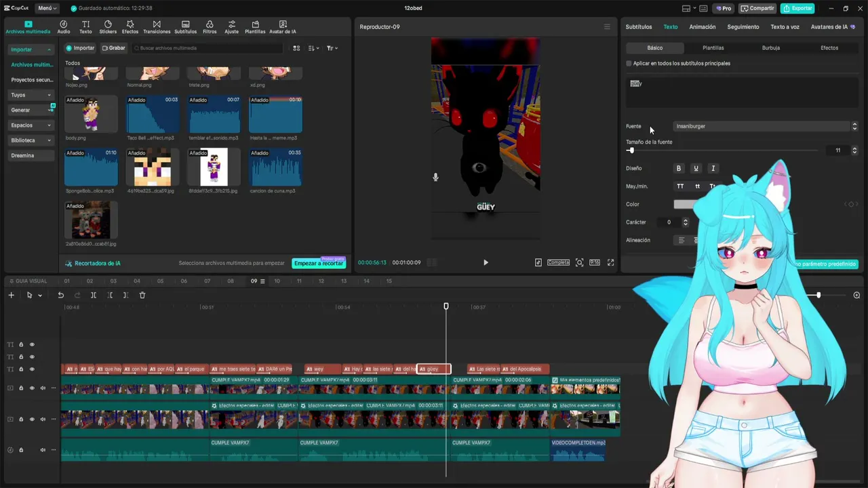Screen dimensions: 868x488
Task: Adjust the font size slider handle
Action: tap(631, 150)
